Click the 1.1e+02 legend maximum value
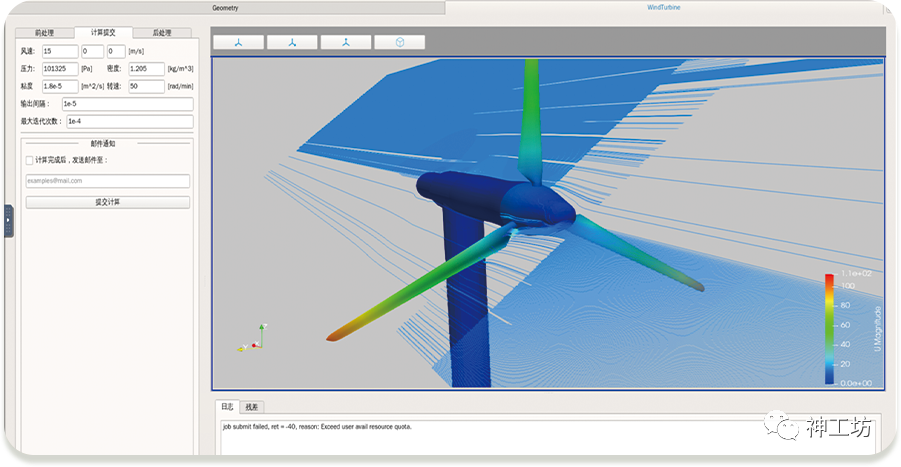901x467 pixels. click(856, 273)
